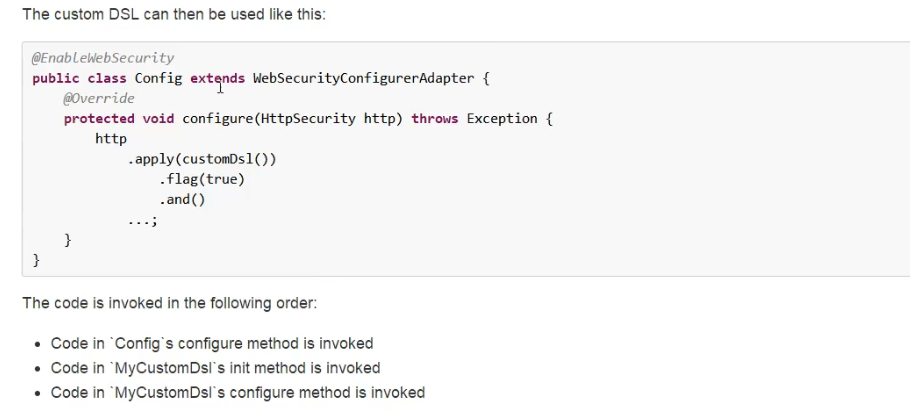Click the @Override annotation
The height and width of the screenshot is (413, 910).
(x=99, y=98)
